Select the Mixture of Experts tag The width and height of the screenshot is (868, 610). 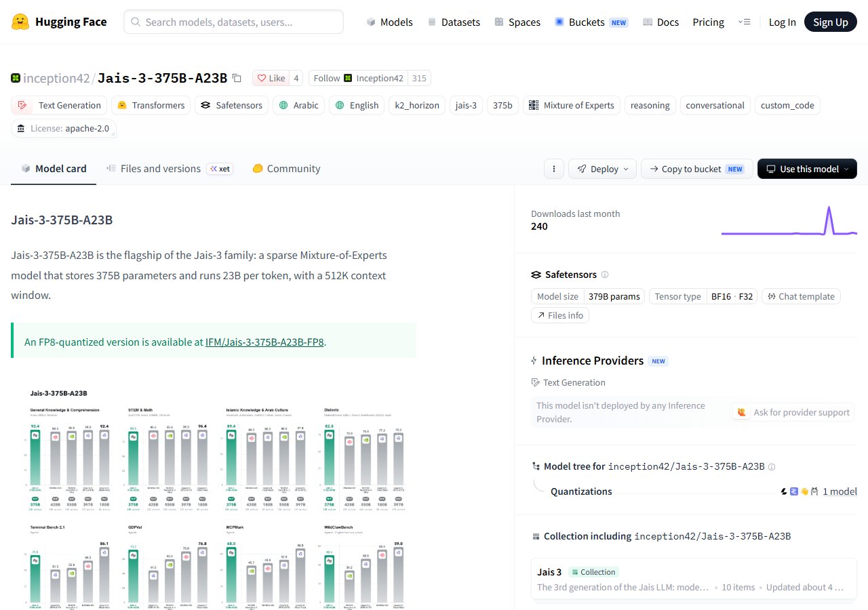[572, 105]
